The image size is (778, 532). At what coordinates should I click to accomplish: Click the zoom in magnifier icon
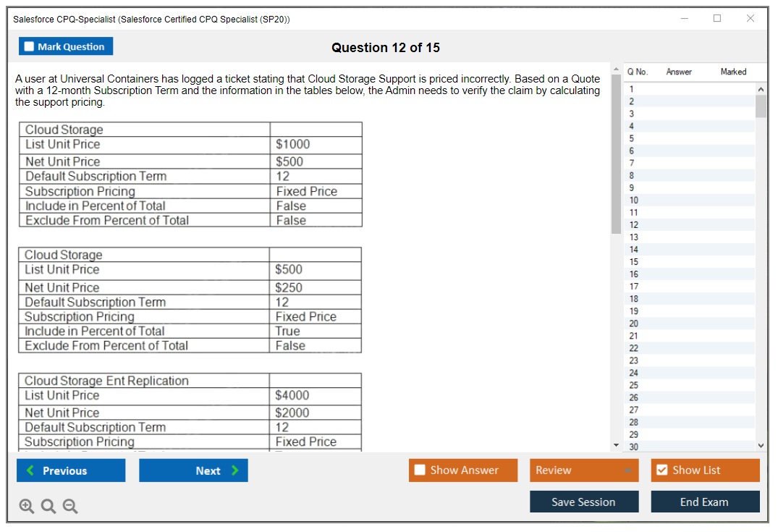click(27, 507)
